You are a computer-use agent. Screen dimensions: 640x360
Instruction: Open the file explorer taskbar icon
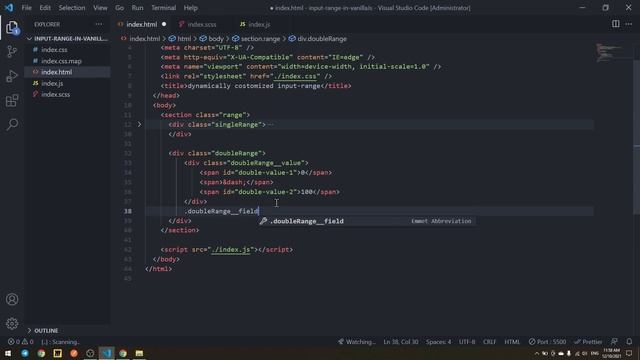coord(139,353)
